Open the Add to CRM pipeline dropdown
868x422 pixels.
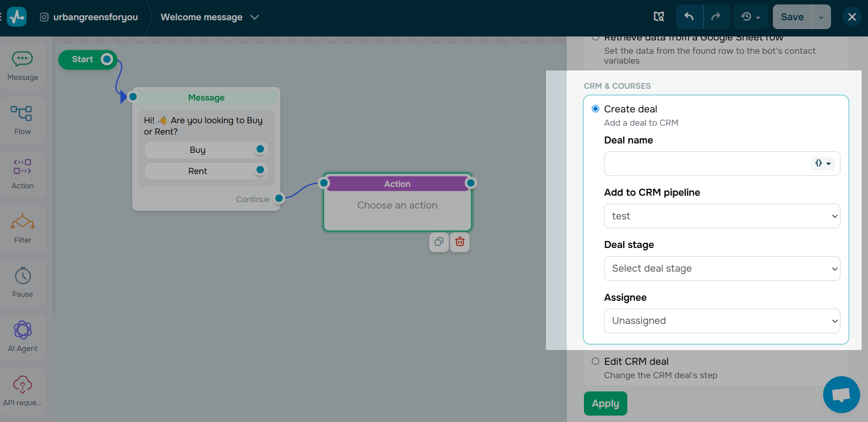722,216
